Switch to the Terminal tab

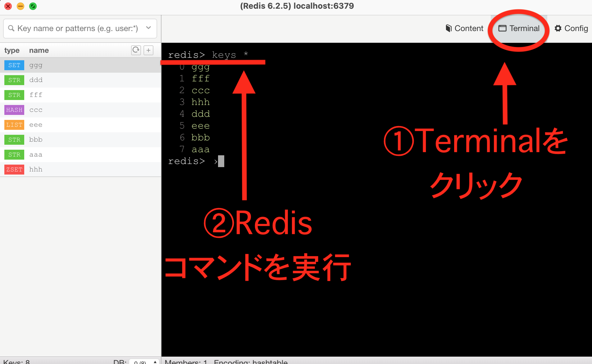point(524,28)
